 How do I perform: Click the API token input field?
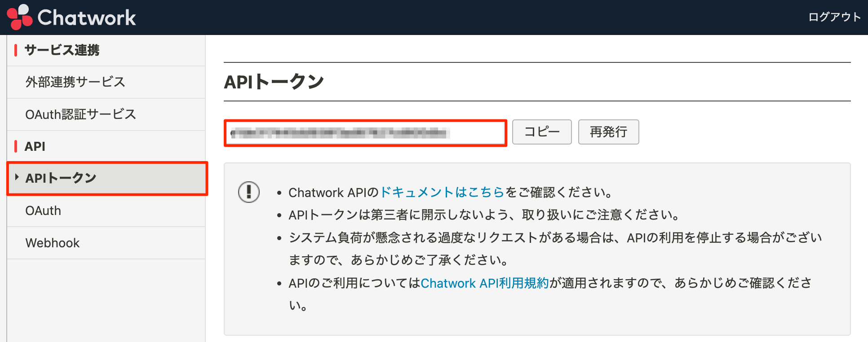[366, 133]
